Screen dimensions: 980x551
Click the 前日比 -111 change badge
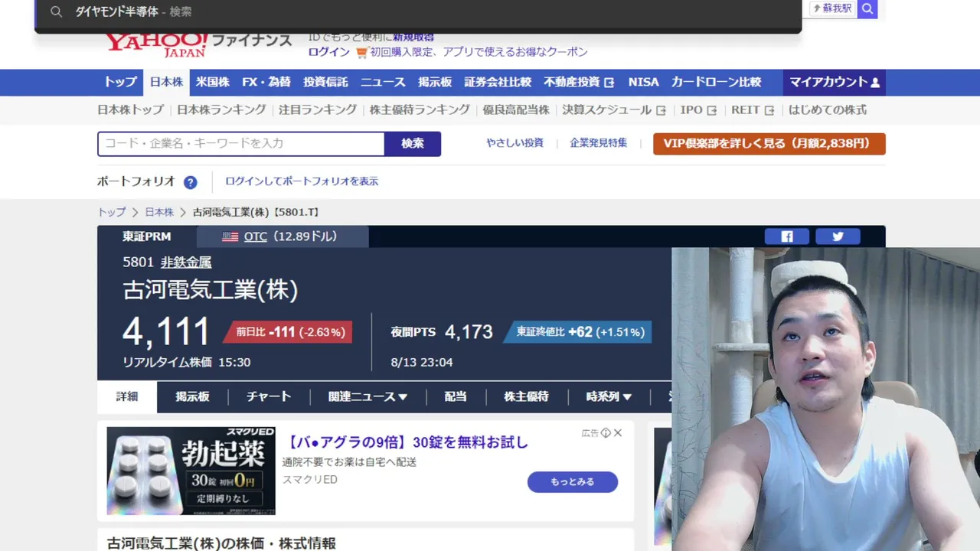[288, 332]
